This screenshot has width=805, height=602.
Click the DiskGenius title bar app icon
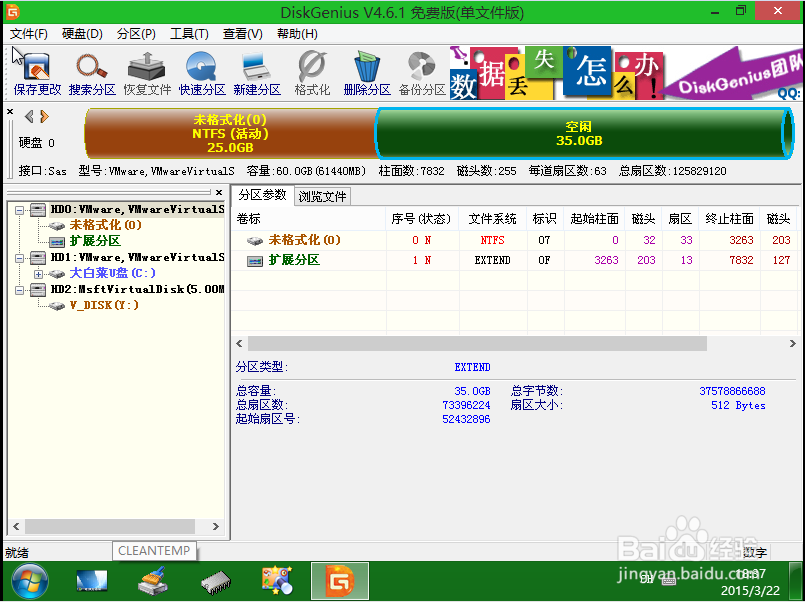click(x=13, y=11)
